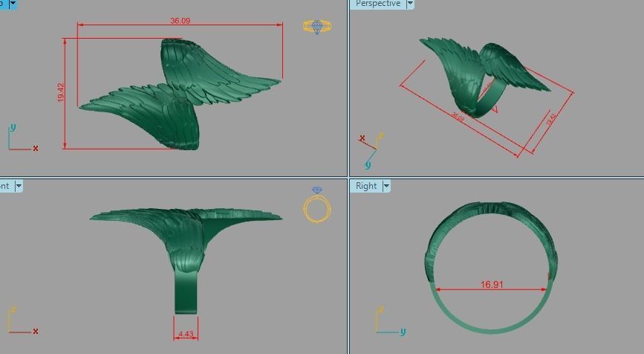The image size is (644, 354).
Task: Click the axis icon in Right viewport
Action: [x=390, y=321]
